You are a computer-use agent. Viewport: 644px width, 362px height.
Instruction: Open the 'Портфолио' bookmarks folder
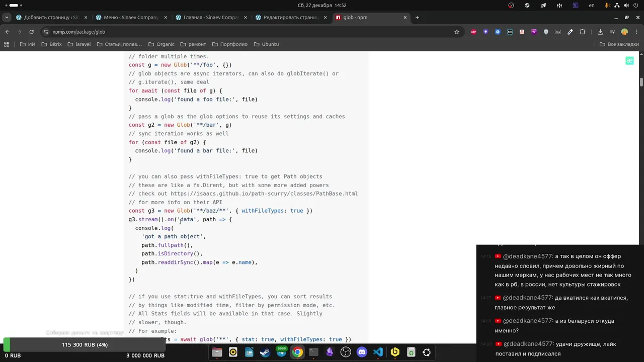[230, 44]
